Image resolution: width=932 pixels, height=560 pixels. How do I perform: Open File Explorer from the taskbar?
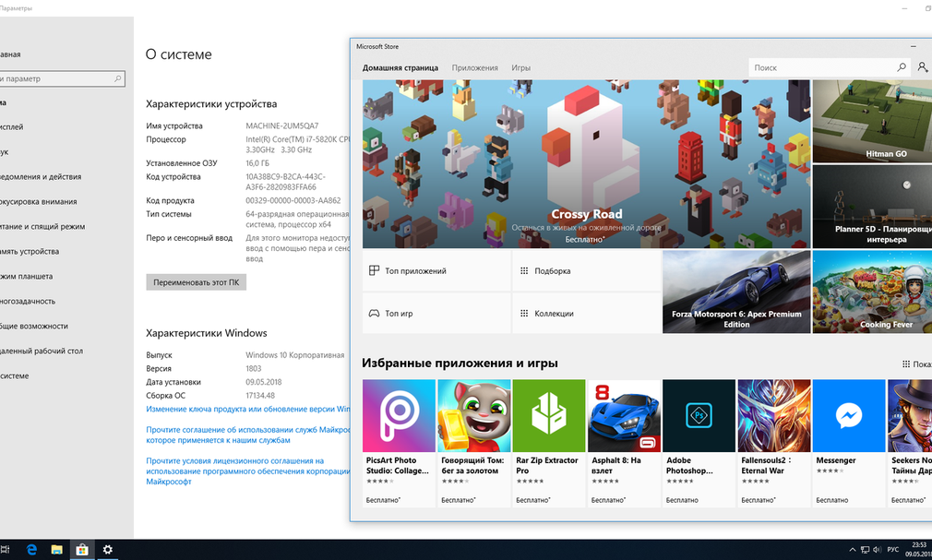[56, 549]
